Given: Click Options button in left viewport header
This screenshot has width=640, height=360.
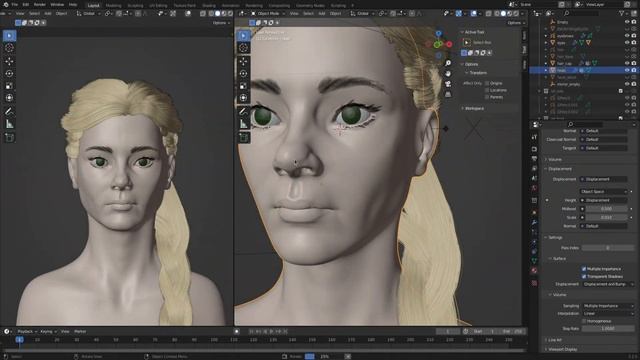Looking at the screenshot, I should 221,23.
